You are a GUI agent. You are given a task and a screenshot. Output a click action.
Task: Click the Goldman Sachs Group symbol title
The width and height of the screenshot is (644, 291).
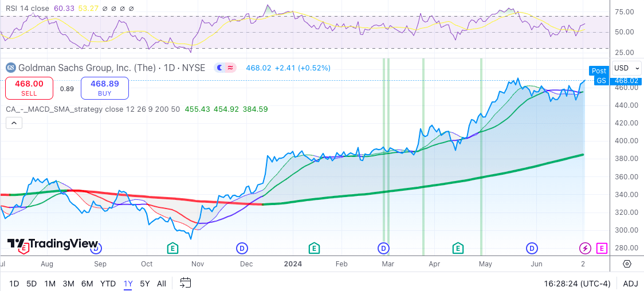pos(112,68)
